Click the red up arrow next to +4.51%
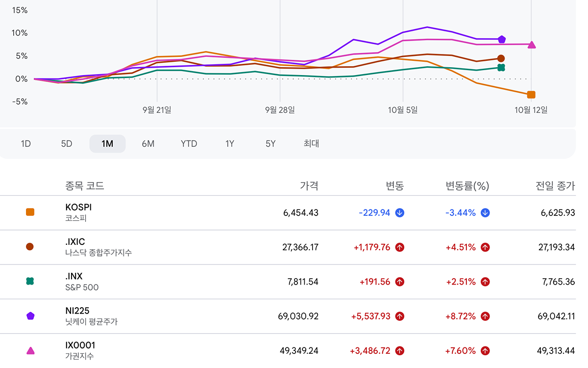This screenshot has width=588, height=368. (485, 247)
